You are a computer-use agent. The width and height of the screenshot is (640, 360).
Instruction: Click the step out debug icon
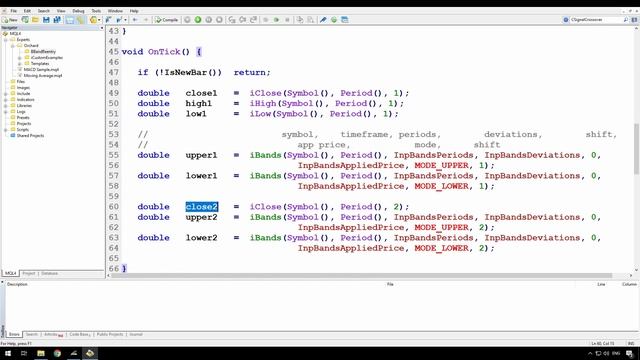[x=253, y=20]
